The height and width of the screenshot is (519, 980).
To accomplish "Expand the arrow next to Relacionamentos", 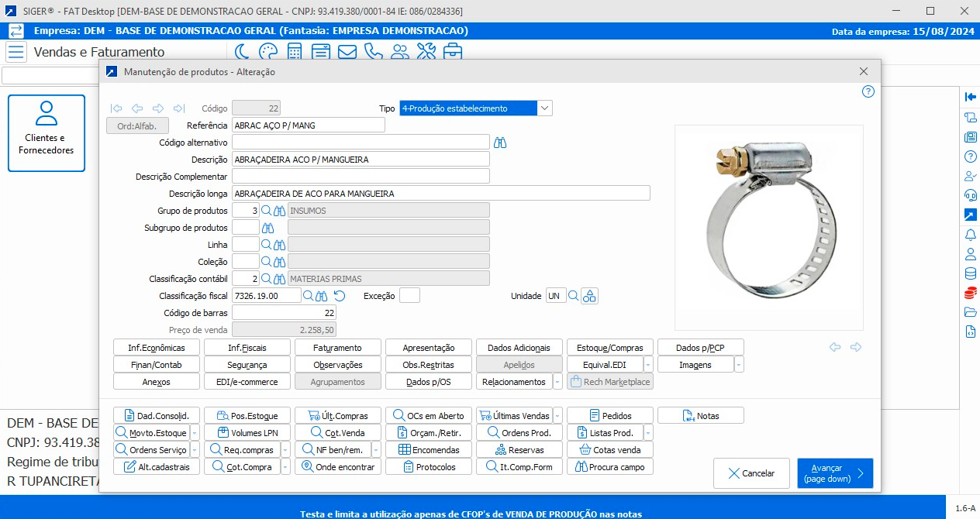I will coord(557,382).
